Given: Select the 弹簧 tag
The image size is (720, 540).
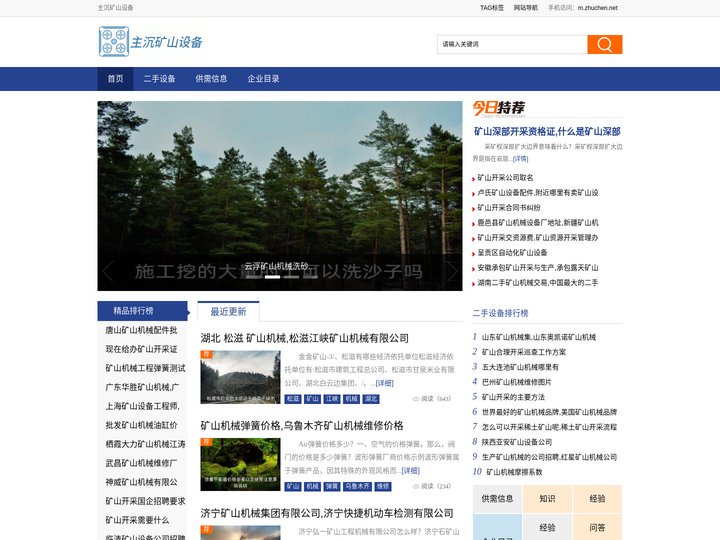Looking at the screenshot, I should coord(332,486).
